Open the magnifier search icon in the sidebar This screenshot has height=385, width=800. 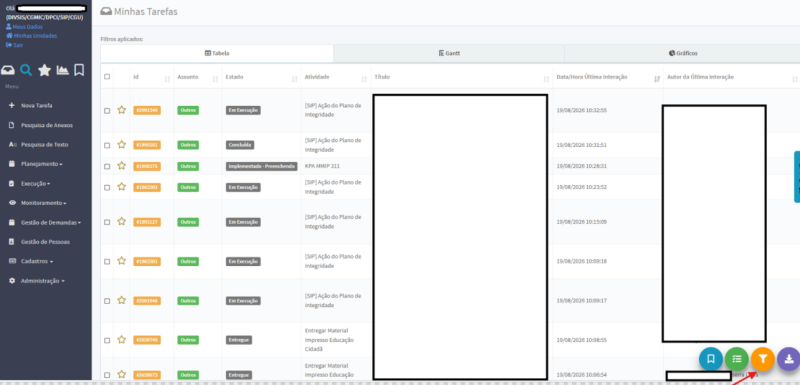point(26,70)
